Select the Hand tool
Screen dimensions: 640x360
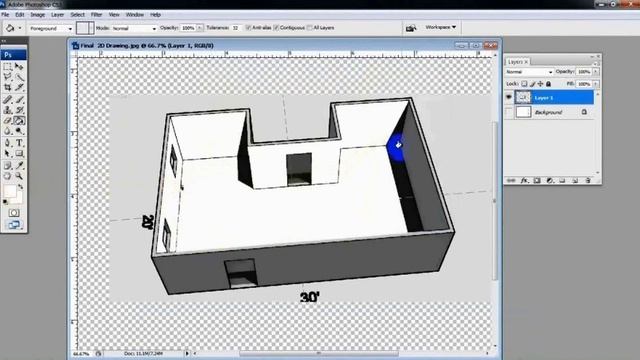click(7, 176)
